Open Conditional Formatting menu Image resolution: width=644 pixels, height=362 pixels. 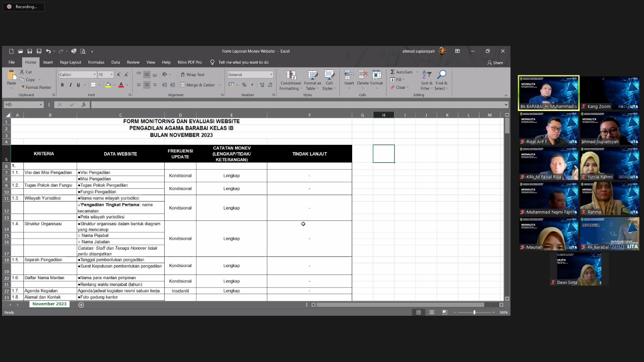click(x=291, y=80)
